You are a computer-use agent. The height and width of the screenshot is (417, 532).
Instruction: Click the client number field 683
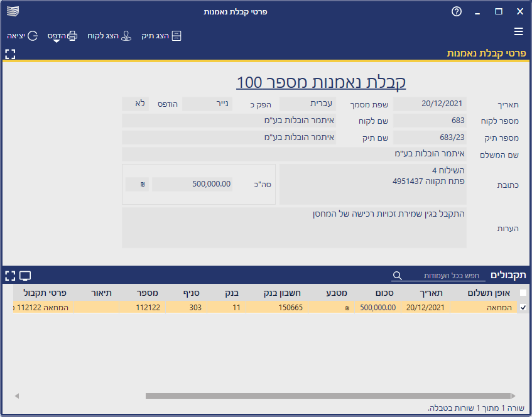point(430,121)
